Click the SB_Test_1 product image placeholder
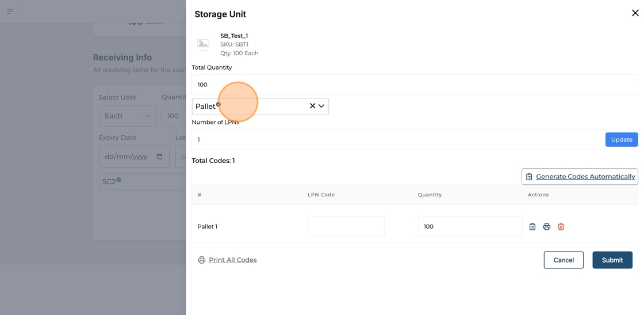The image size is (644, 315). (x=204, y=44)
